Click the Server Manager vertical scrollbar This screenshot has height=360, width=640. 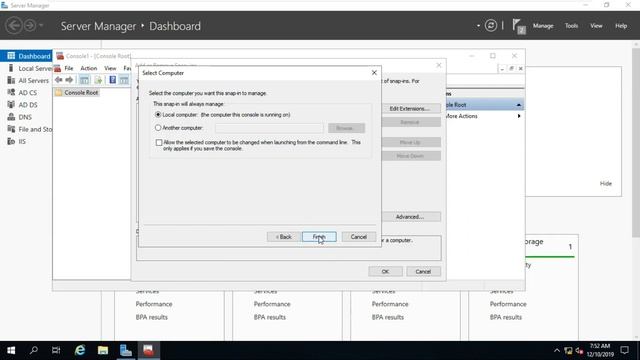coord(636,142)
